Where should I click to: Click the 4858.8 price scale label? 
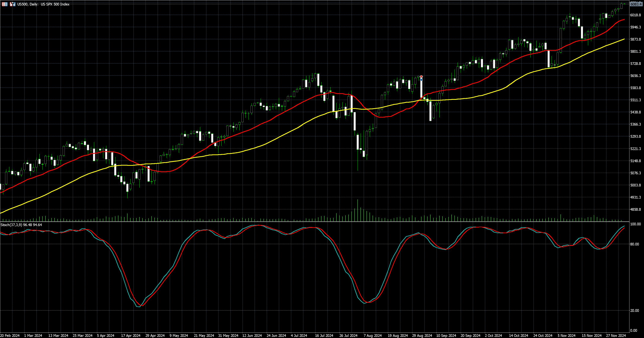coord(635,209)
